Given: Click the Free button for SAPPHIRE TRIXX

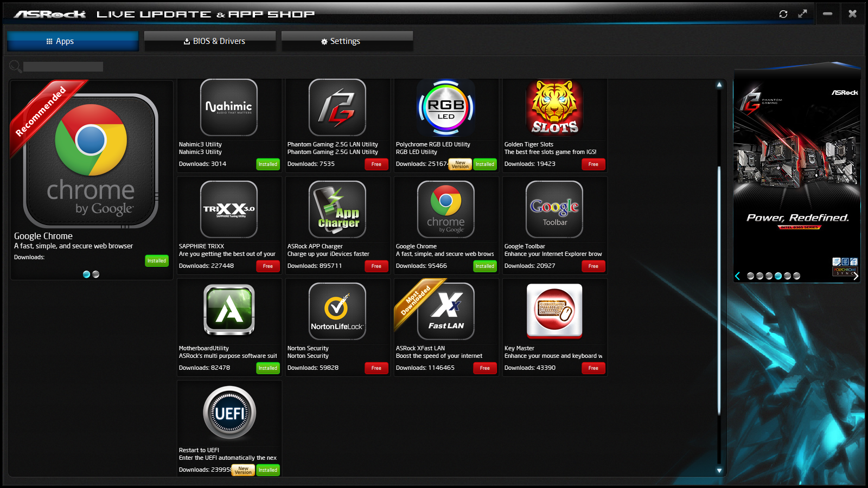Looking at the screenshot, I should 268,266.
